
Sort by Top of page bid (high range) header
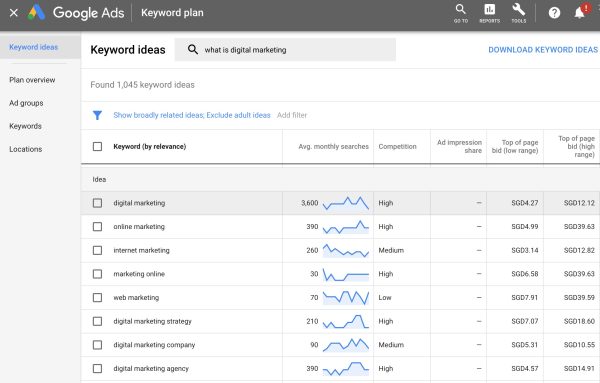coord(576,147)
